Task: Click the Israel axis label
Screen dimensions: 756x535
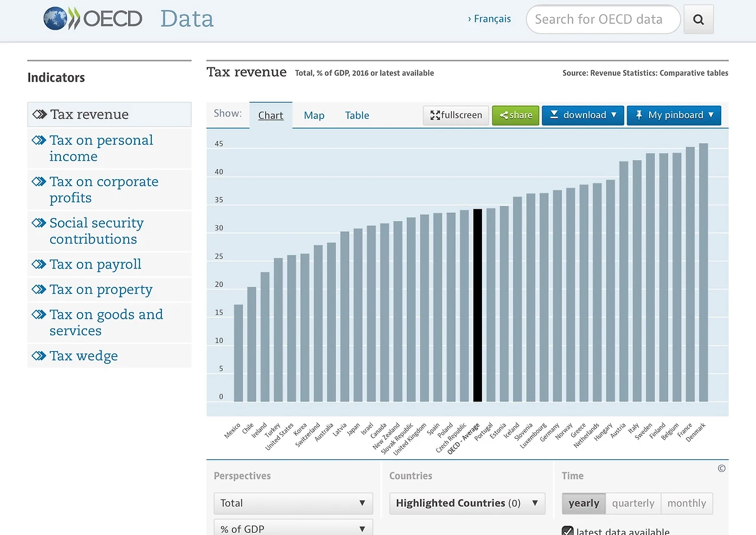Action: pos(367,429)
